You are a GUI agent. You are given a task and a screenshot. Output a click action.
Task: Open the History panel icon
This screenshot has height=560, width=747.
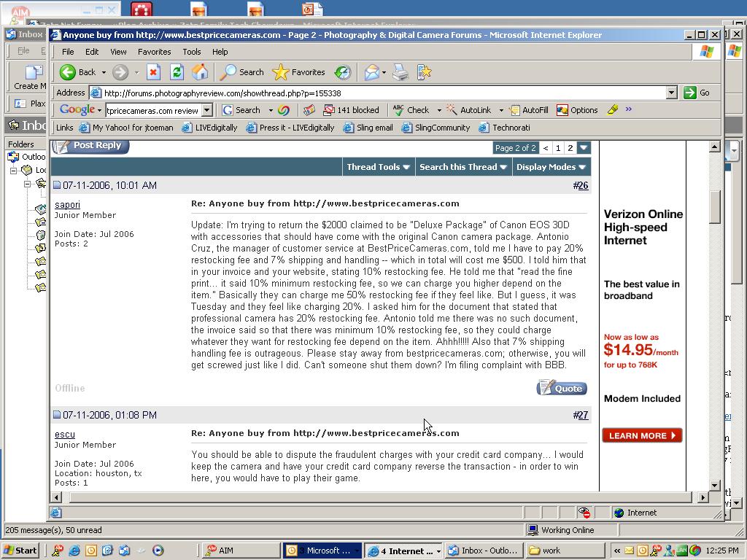(x=342, y=72)
